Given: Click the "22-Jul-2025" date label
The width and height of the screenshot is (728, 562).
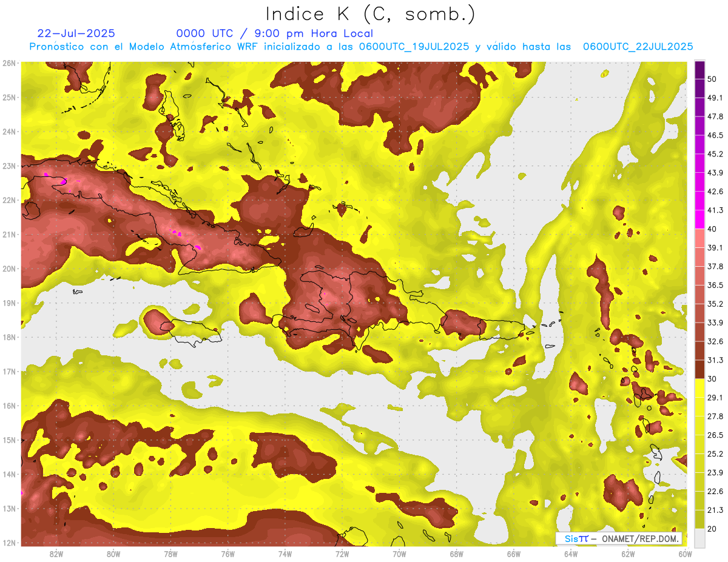Looking at the screenshot, I should click(x=76, y=33).
